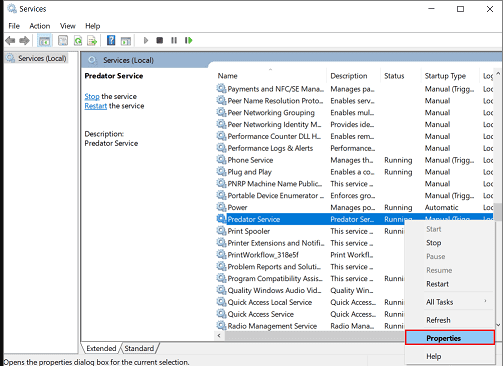Screen dimensions: 503x366
Task: Switch to the Extended tab
Action: point(101,348)
